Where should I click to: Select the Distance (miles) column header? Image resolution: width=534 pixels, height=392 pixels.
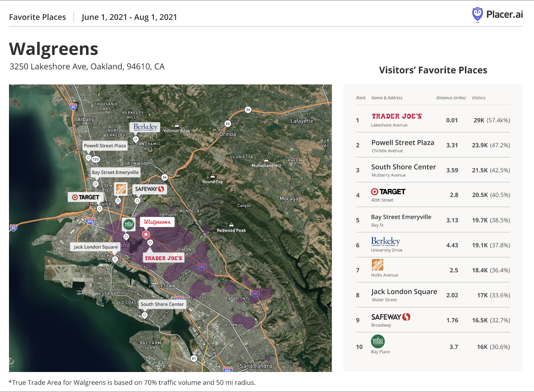pos(451,98)
